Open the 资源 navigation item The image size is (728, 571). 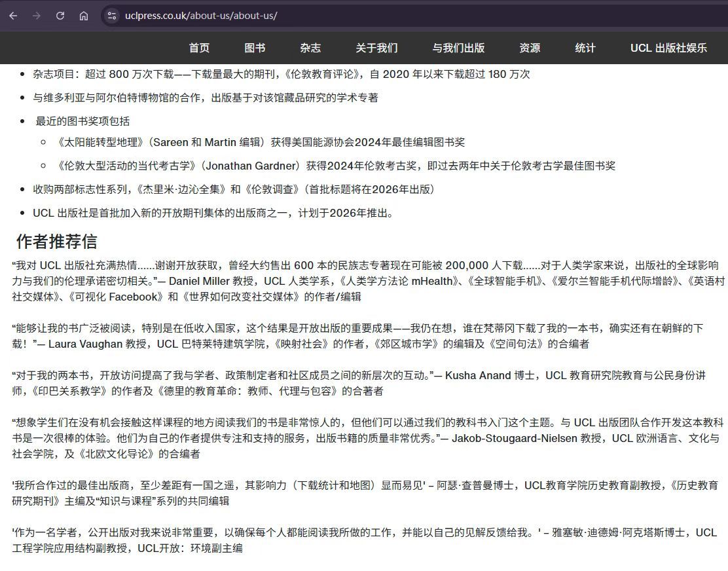click(x=530, y=48)
